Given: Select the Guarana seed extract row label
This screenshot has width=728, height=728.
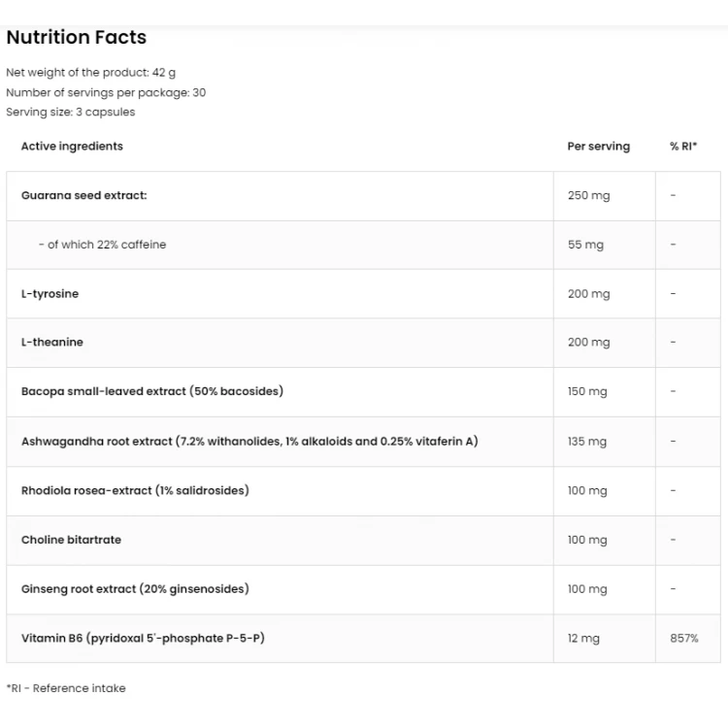Looking at the screenshot, I should click(x=84, y=195).
